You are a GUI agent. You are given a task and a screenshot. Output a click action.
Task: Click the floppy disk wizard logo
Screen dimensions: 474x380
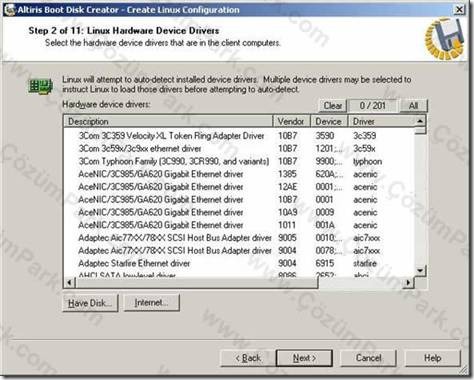[445, 38]
